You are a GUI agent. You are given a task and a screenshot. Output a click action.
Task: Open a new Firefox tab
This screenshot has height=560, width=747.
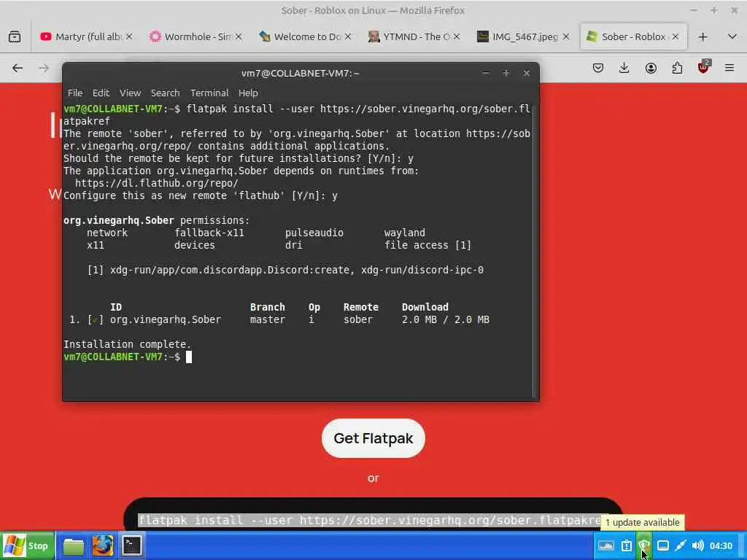703,36
